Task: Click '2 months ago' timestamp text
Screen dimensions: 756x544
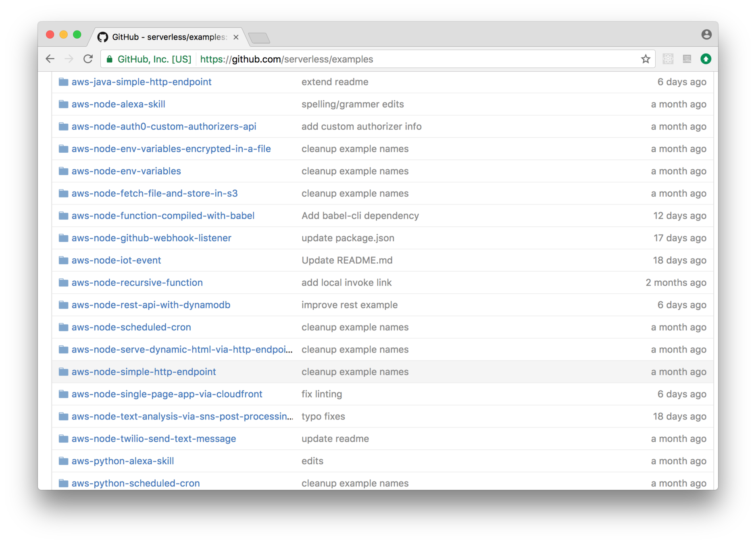Action: (x=676, y=282)
